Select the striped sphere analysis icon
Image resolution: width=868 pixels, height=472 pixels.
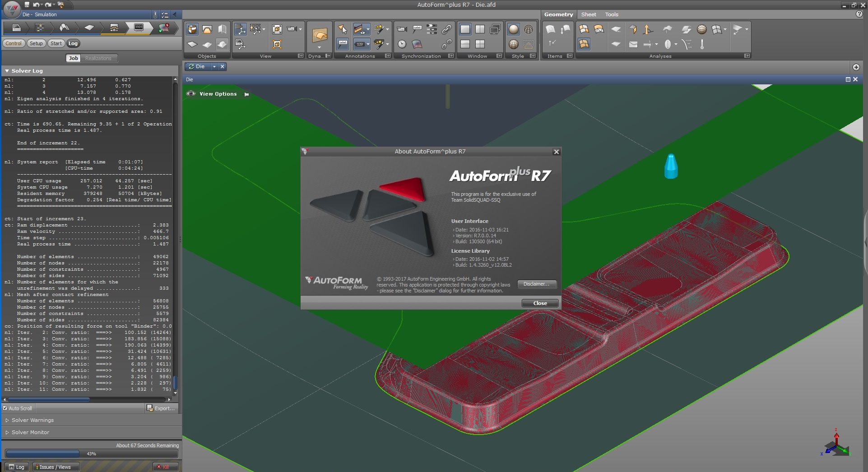(x=701, y=29)
